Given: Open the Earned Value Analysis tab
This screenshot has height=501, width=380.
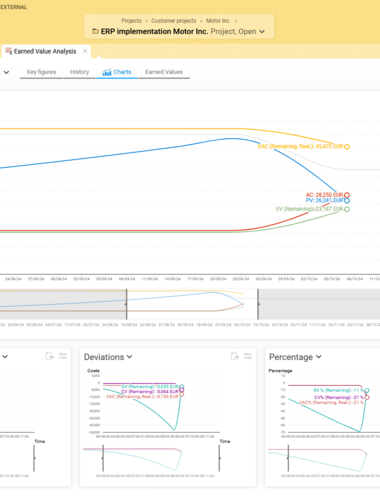Looking at the screenshot, I should coord(45,51).
